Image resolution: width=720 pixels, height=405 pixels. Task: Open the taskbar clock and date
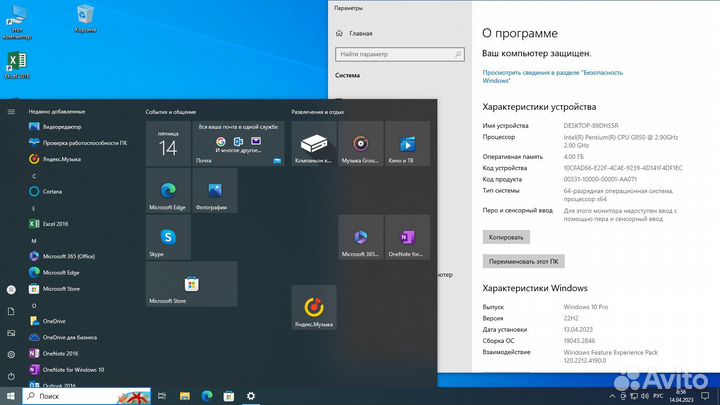(x=681, y=396)
